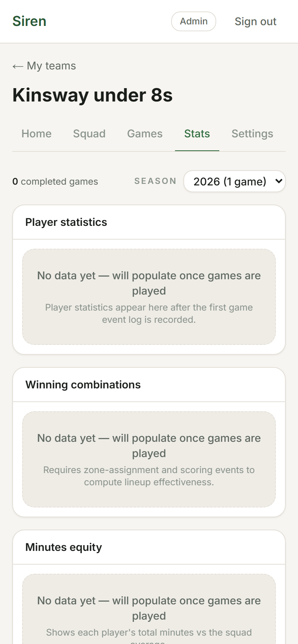Click the Winning combinations card heading
Screen dimensions: 298x644
point(83,385)
